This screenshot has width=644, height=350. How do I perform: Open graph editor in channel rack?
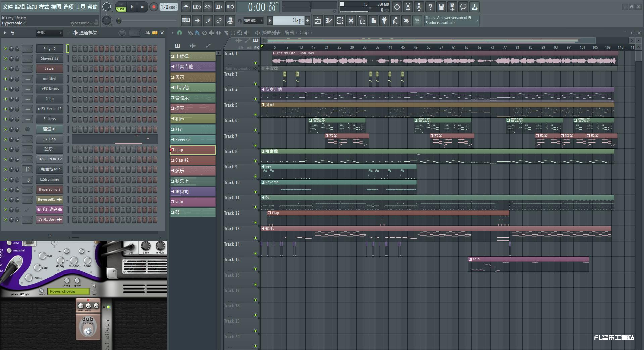coord(147,33)
